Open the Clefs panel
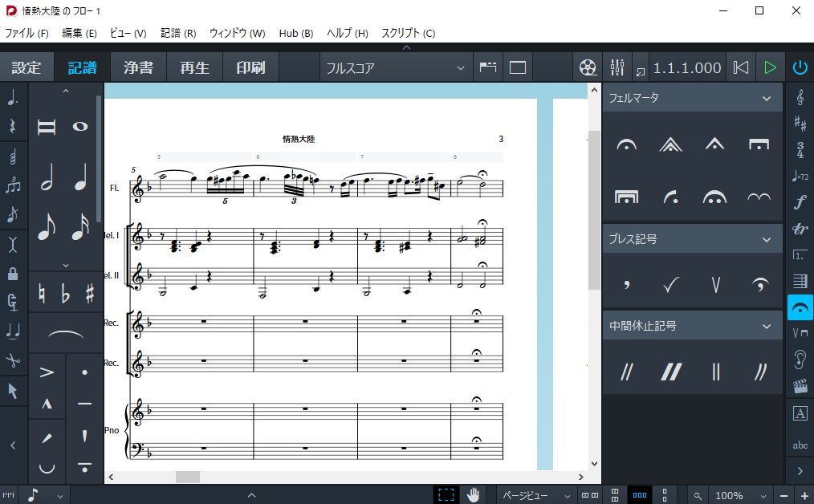This screenshot has height=504, width=814. 800,97
